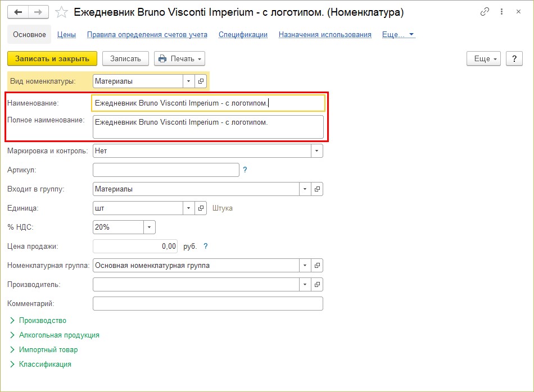Viewport: 534px width, 392px height.
Task: Open the % НДС rate dropdown
Action: 149,227
